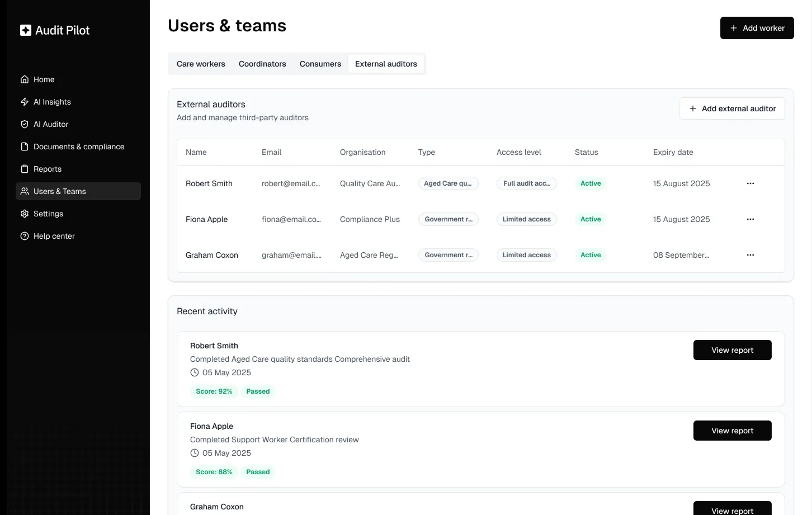
Task: Select the External auditors tab
Action: click(x=386, y=64)
